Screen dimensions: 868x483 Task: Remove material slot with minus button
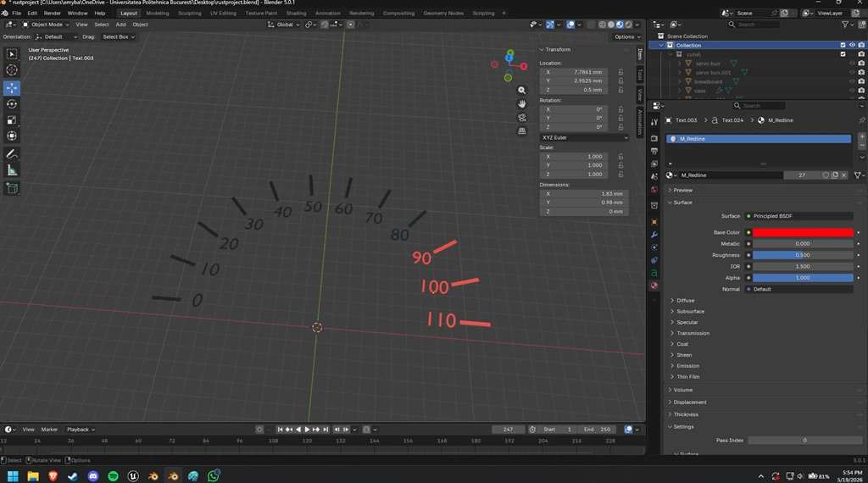pos(861,146)
